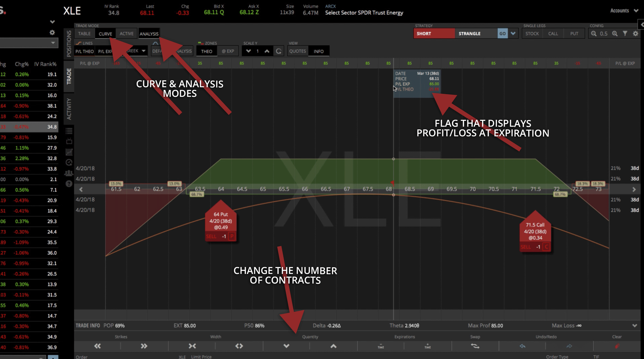
Task: Toggle the INFO view
Action: tap(319, 51)
